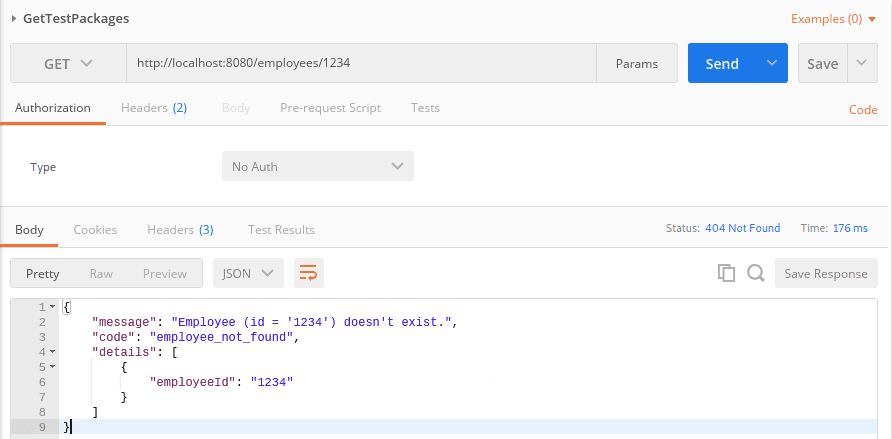This screenshot has width=892, height=439.
Task: Click the GetTestPackages request name
Action: coord(76,19)
